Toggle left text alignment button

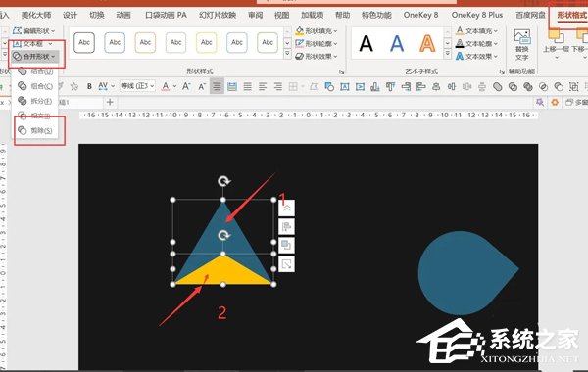263,86
